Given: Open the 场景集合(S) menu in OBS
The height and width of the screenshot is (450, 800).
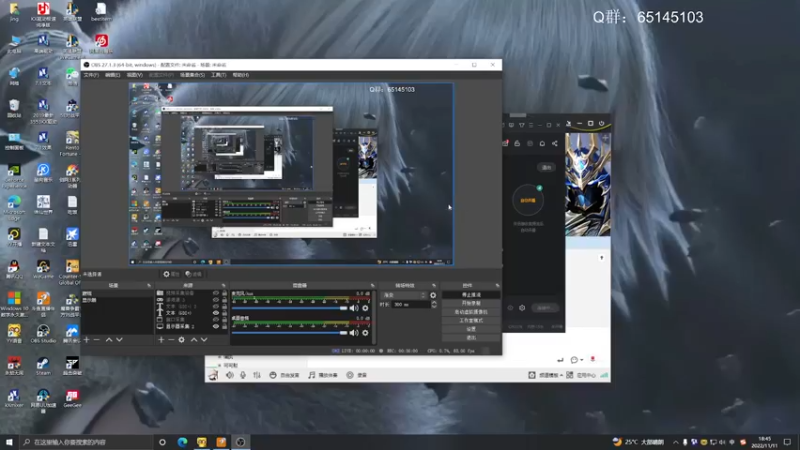Looking at the screenshot, I should 192,75.
